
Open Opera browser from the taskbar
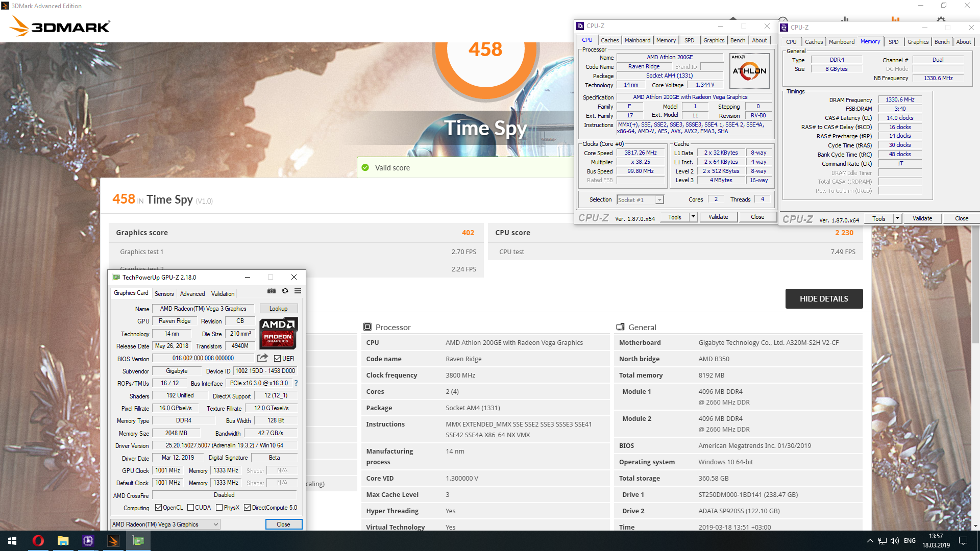[38, 541]
